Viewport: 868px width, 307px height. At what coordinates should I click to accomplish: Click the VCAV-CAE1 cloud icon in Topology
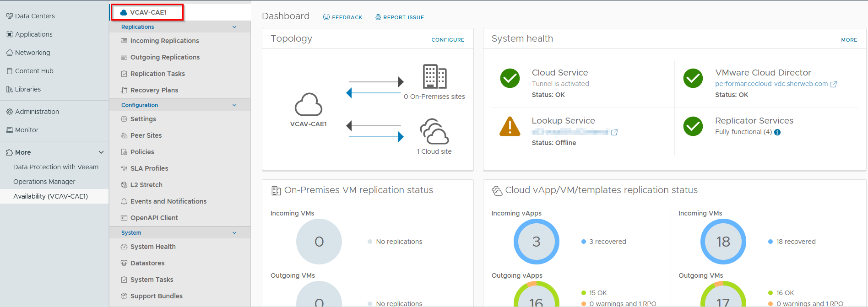(x=309, y=104)
